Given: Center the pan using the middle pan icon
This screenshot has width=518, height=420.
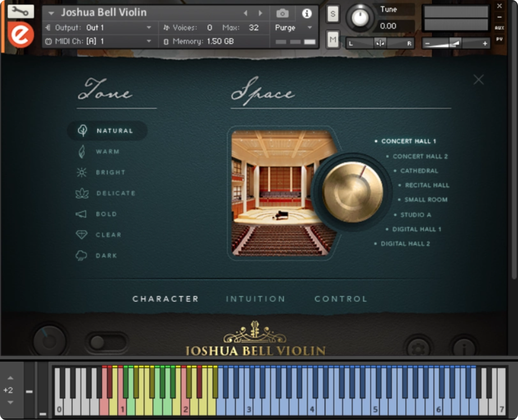Looking at the screenshot, I should (380, 43).
